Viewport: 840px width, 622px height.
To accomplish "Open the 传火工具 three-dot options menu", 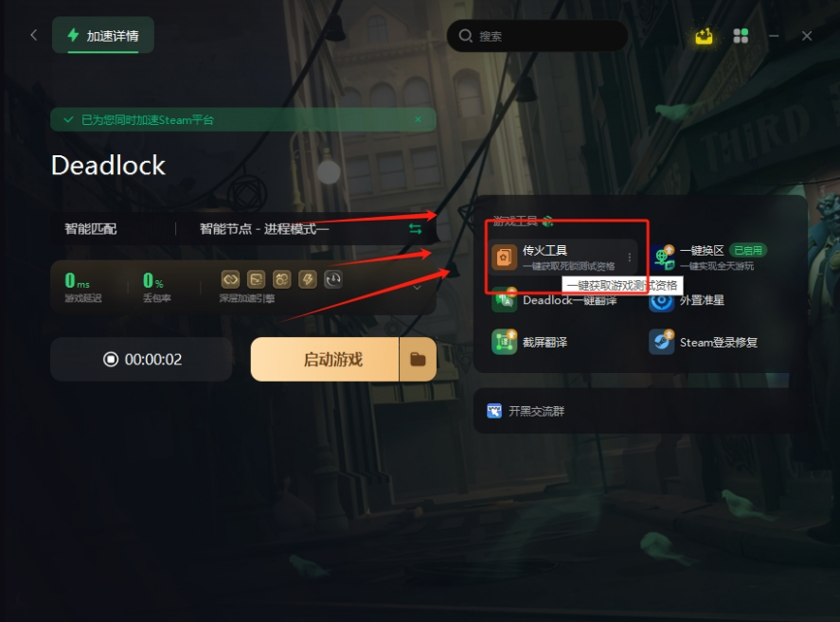I will coord(630,258).
